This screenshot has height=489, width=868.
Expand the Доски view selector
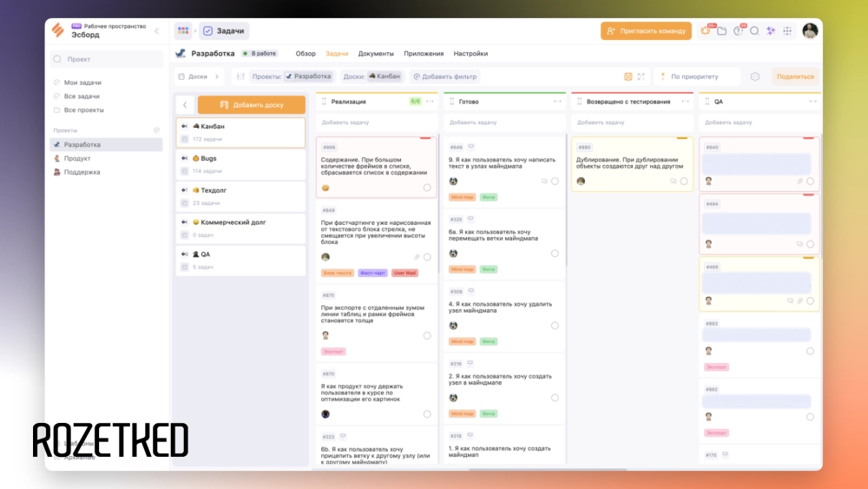[200, 76]
